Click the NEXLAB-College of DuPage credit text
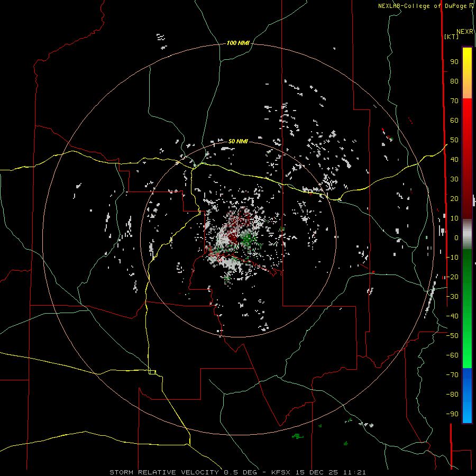 point(426,6)
